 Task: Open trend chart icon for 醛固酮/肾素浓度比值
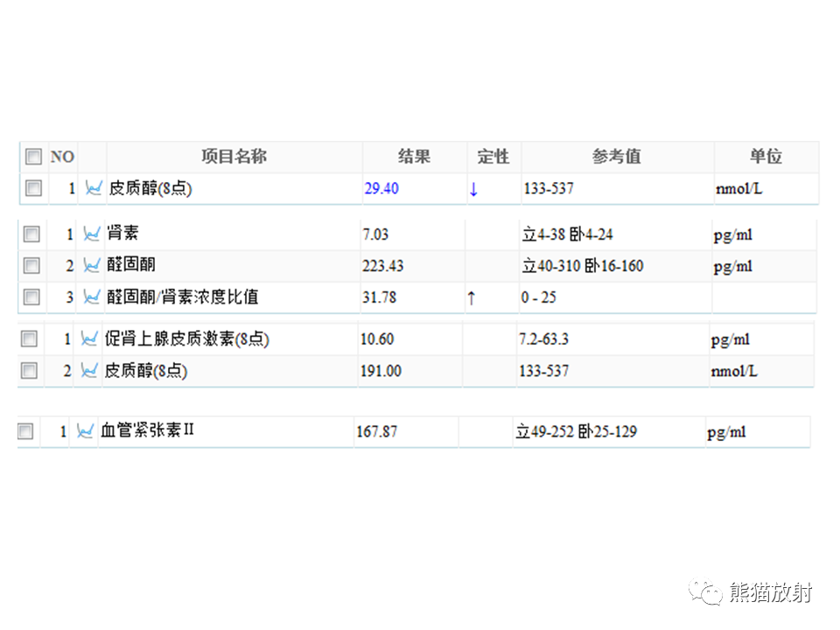92,297
